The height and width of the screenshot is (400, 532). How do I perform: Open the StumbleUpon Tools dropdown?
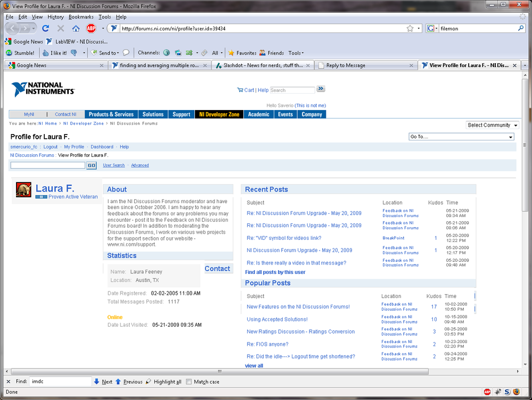(296, 53)
